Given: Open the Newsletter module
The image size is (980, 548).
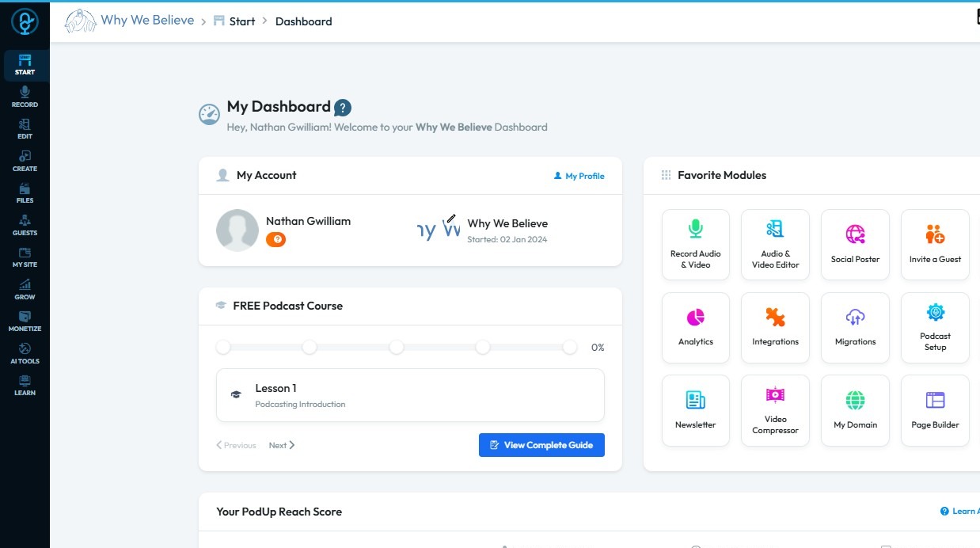Looking at the screenshot, I should (696, 410).
